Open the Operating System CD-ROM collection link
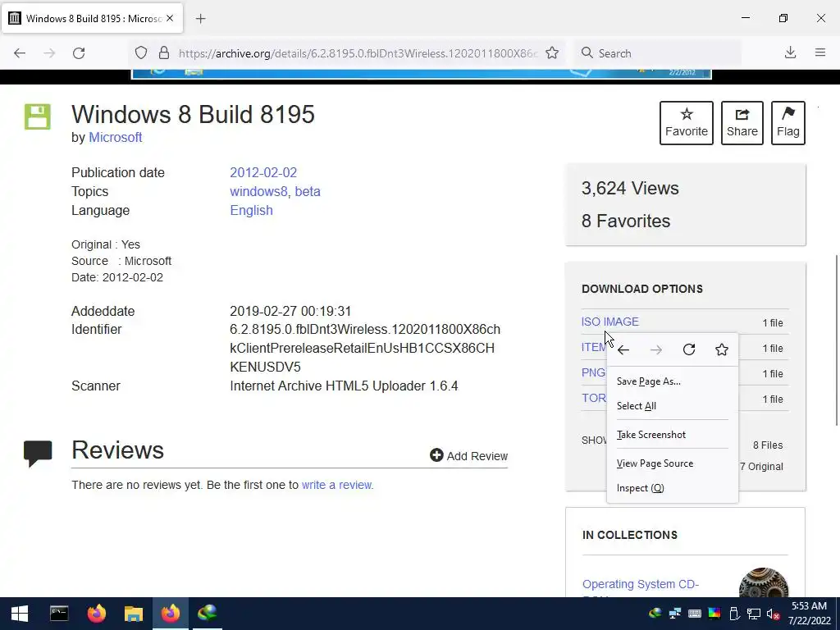This screenshot has height=630, width=840. point(641,584)
